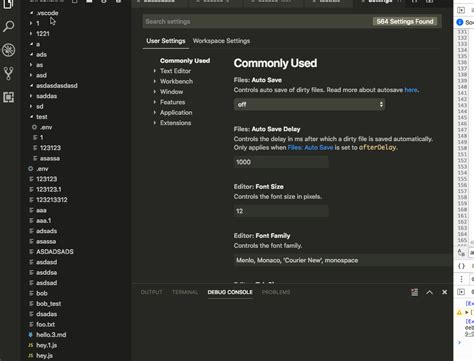Viewport: 474px width, 361px height.
Task: Open the PROBLEMS panel tab
Action: pyautogui.click(x=276, y=292)
